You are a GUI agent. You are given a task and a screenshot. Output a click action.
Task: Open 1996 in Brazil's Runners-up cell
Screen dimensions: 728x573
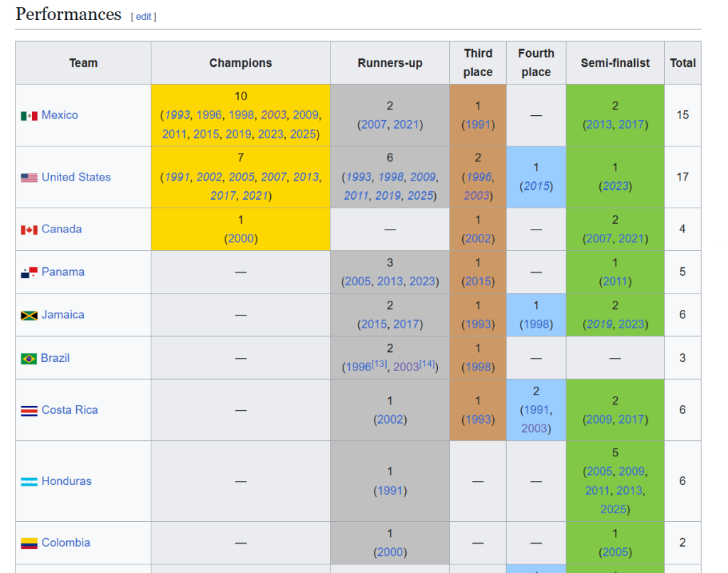pyautogui.click(x=358, y=368)
